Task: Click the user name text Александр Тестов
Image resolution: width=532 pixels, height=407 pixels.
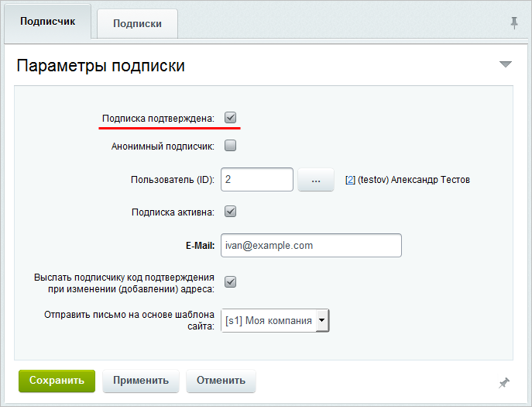Action: [x=431, y=180]
